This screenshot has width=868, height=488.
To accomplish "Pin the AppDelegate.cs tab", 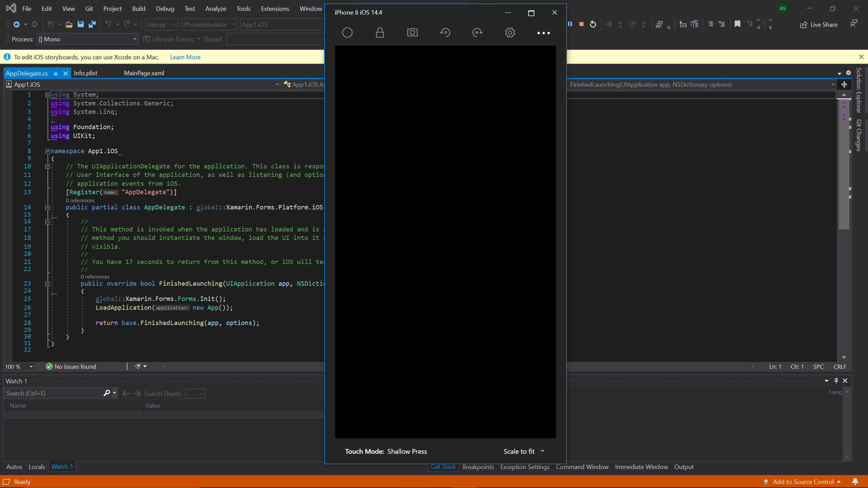I will (55, 73).
